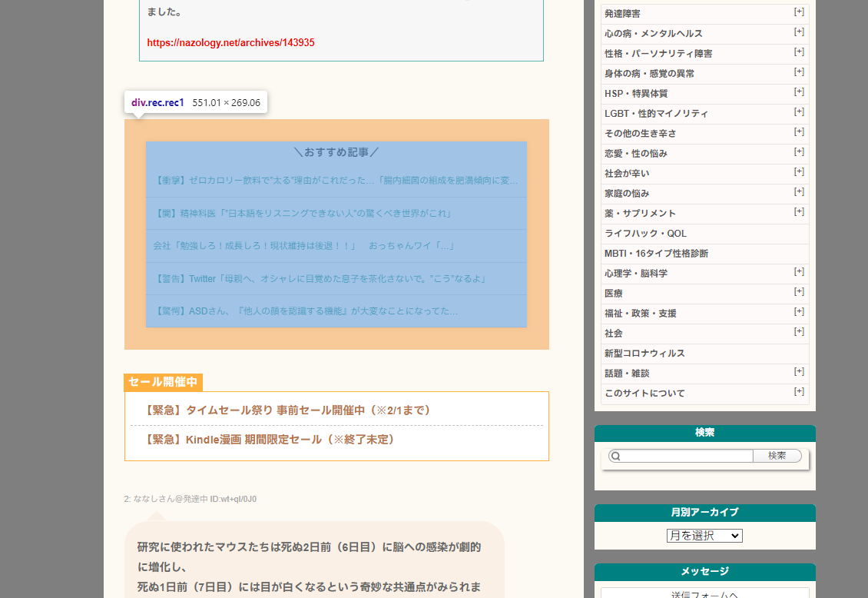Select the ライフハック・QOL sidebar entry

pos(645,233)
